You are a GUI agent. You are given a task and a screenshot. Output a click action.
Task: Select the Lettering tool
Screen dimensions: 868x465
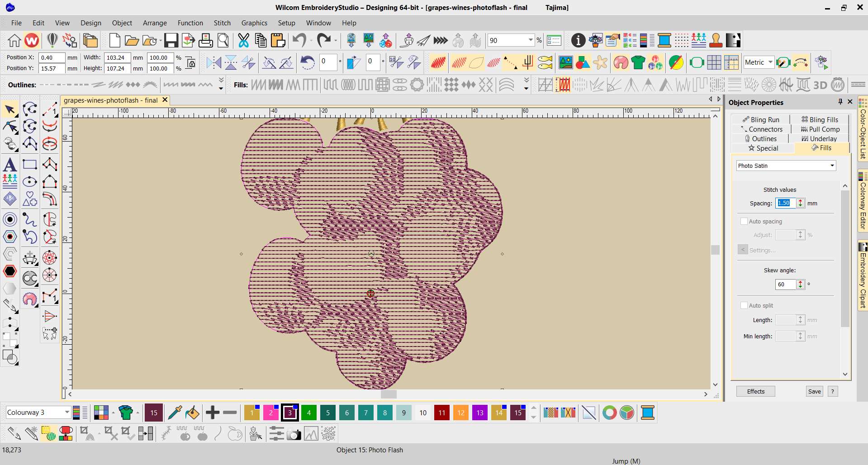(10, 165)
